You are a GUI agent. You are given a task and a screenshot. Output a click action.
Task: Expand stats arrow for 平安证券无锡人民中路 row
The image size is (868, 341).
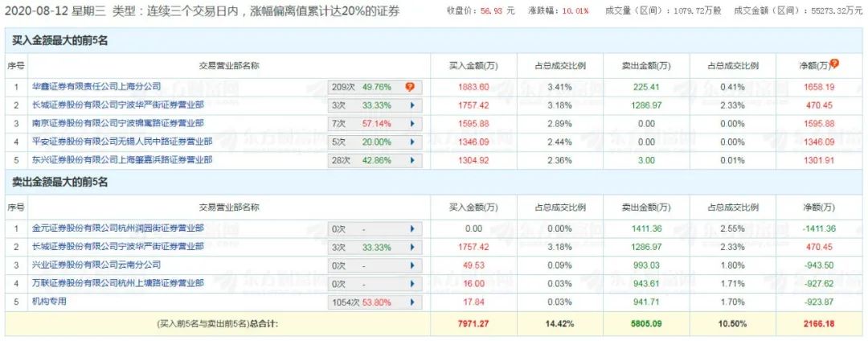coord(411,142)
